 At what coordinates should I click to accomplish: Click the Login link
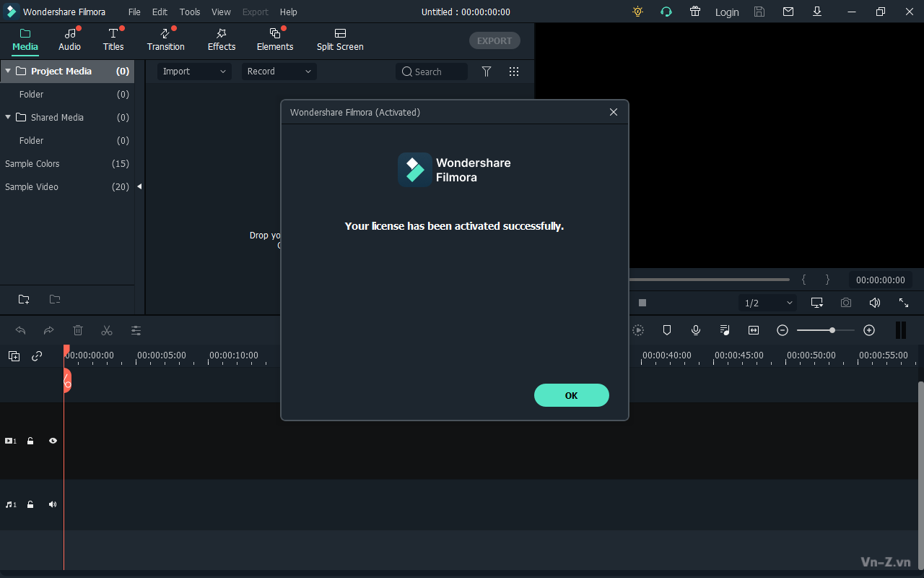coord(727,12)
